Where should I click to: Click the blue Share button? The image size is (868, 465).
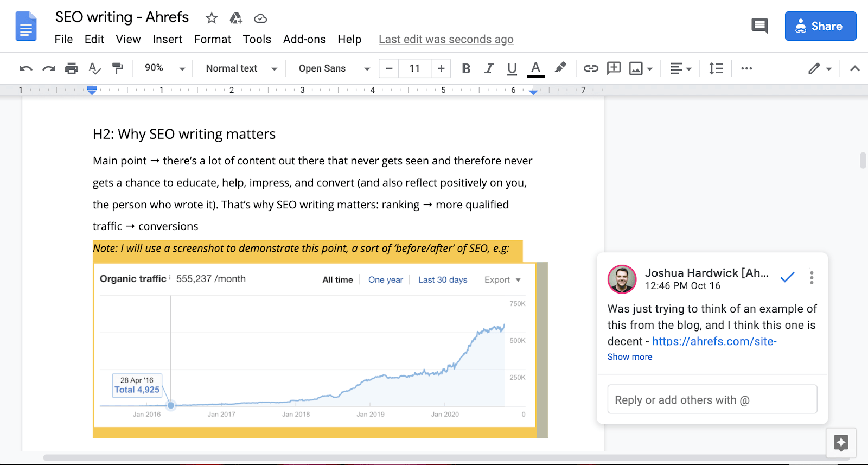point(820,26)
